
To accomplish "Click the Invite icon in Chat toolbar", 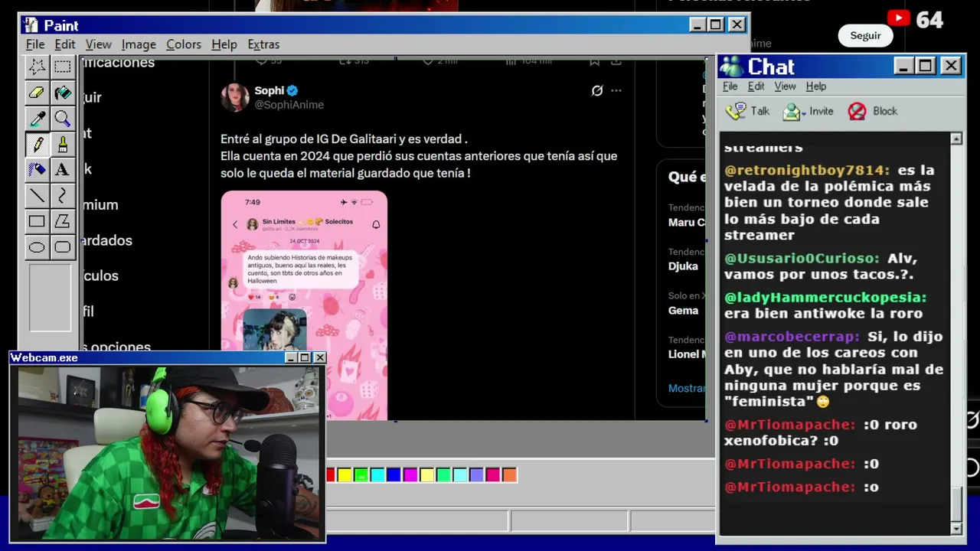I will coord(792,112).
